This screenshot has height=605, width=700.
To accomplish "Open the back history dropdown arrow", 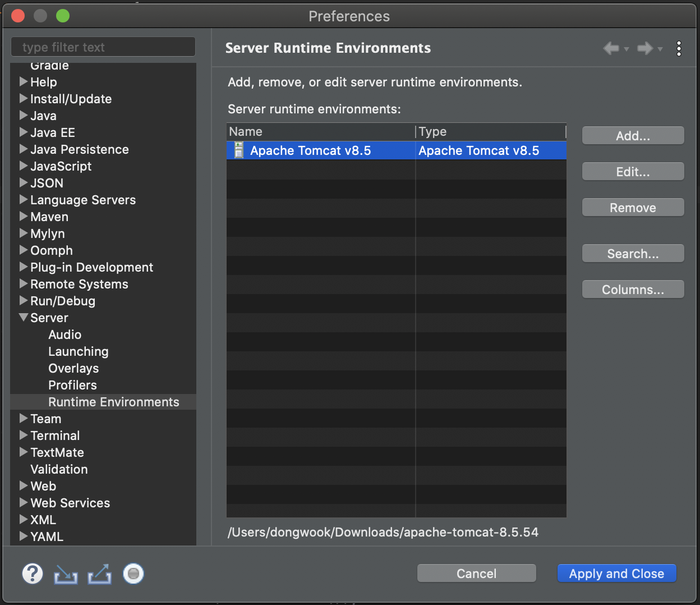I will click(627, 49).
